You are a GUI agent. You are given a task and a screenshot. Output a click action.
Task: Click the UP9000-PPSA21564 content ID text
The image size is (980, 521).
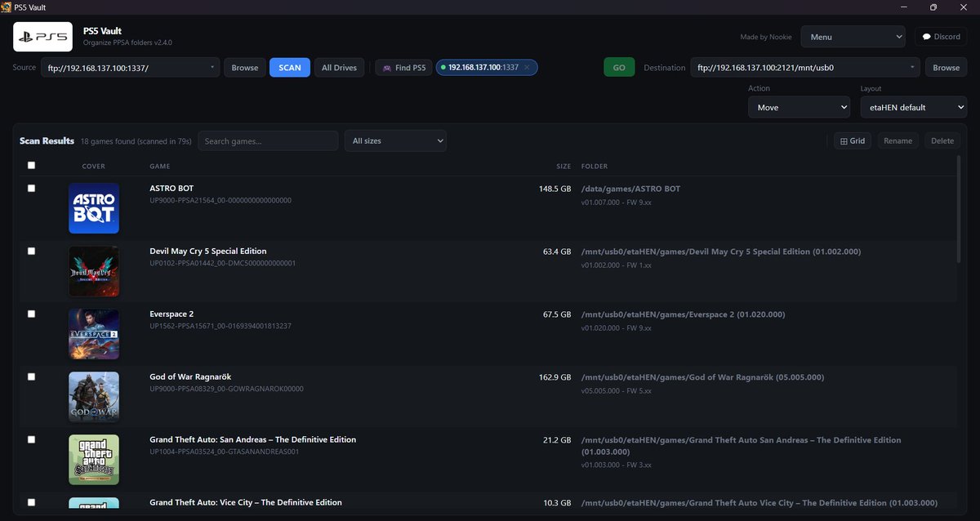point(220,200)
